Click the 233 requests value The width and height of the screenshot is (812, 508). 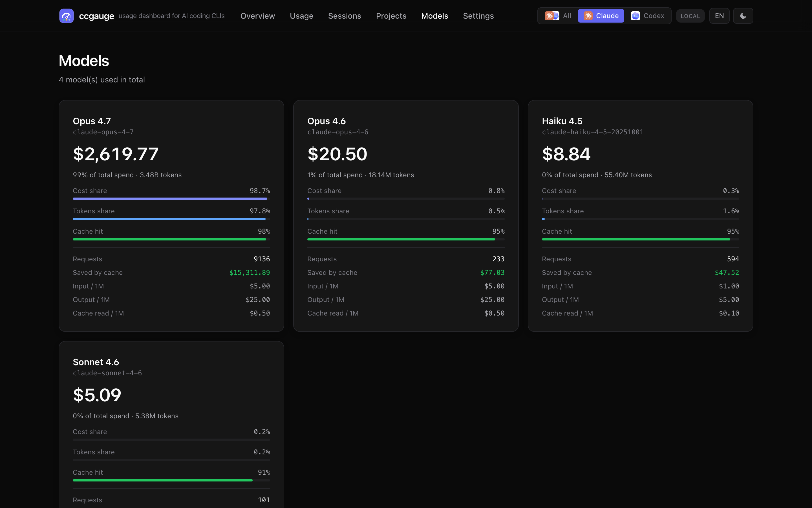(x=498, y=259)
